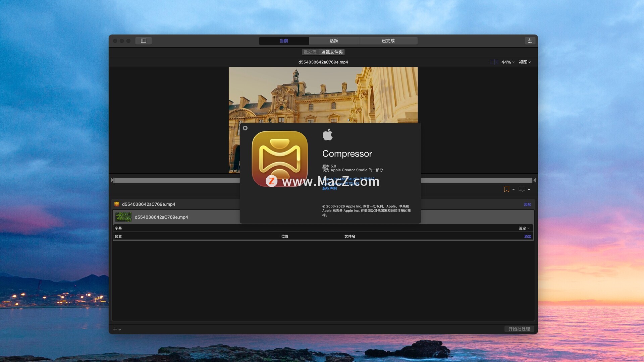This screenshot has height=362, width=644.
Task: Toggle the sidebar panel button
Action: (x=144, y=41)
